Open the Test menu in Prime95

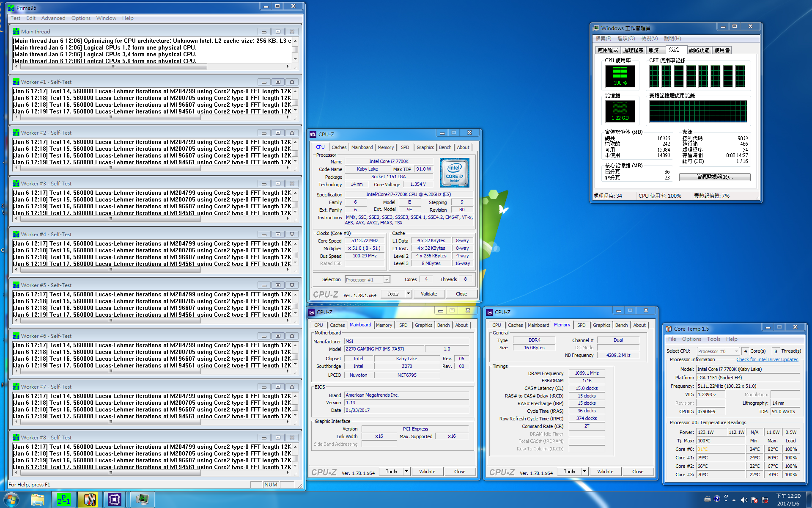point(15,18)
